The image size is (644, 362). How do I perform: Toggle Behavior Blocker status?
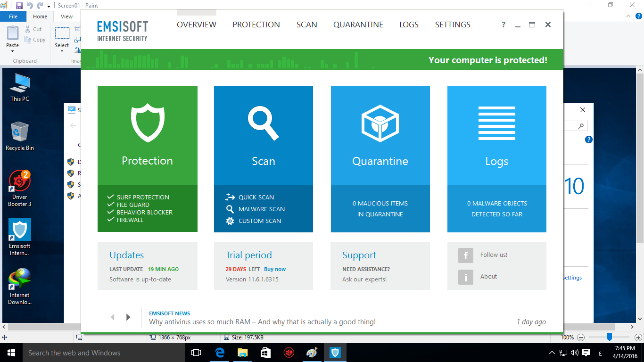pos(140,212)
